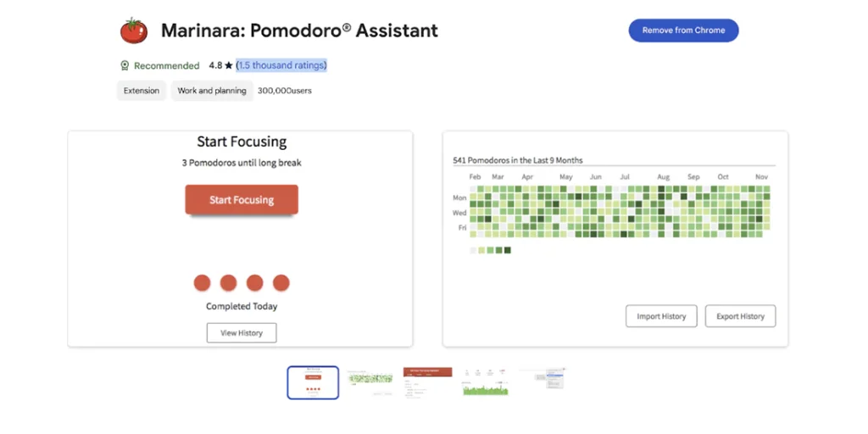Click Remove from Chrome button

point(683,31)
